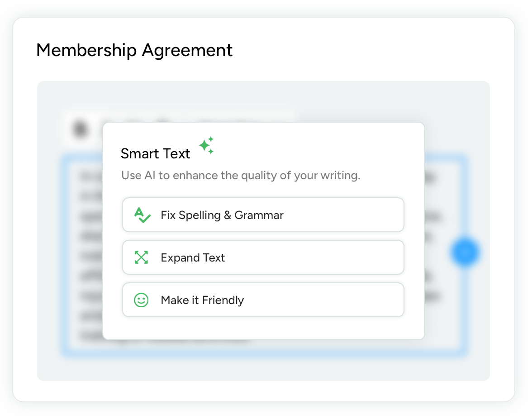
Task: Click the "Fix Spelling & Grammar" label text
Action: click(222, 215)
